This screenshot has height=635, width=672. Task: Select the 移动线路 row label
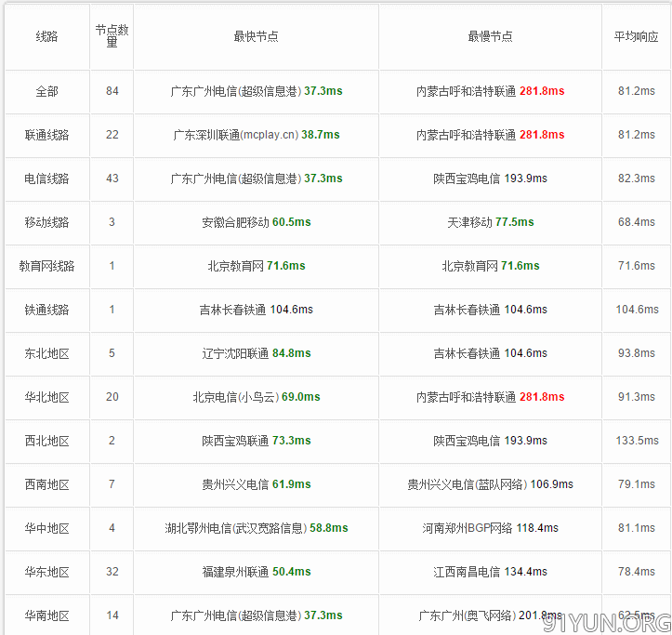(46, 222)
